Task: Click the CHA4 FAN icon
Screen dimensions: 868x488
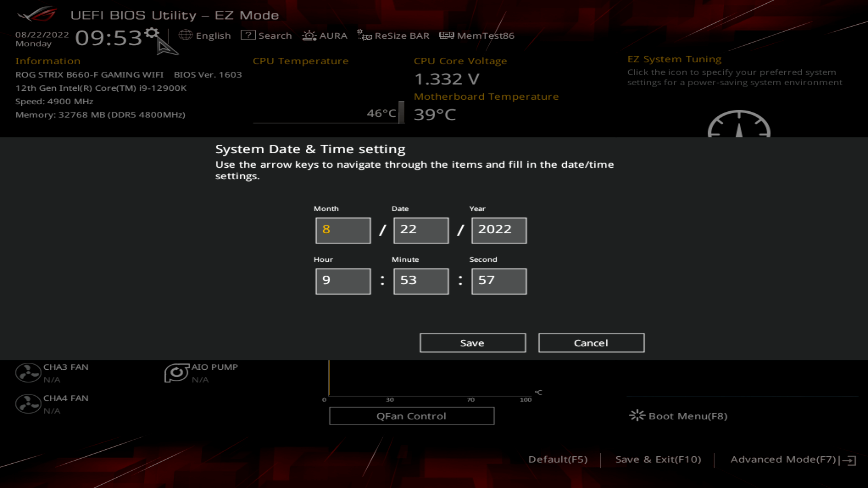Action: tap(28, 404)
